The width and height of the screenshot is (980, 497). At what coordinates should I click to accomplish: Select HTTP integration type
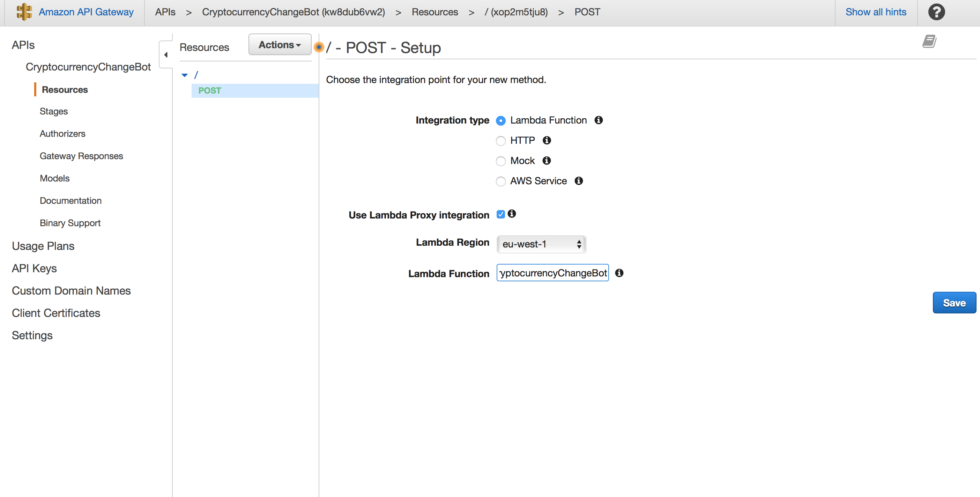pyautogui.click(x=501, y=141)
